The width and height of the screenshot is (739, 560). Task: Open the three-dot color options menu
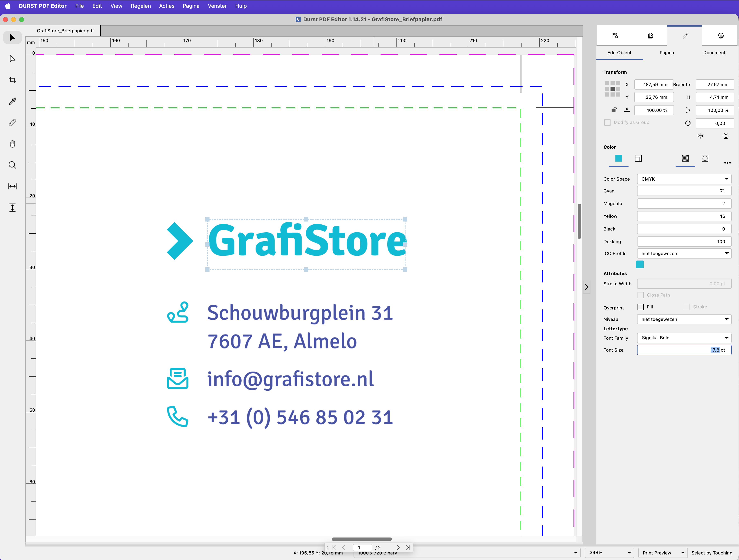727,163
